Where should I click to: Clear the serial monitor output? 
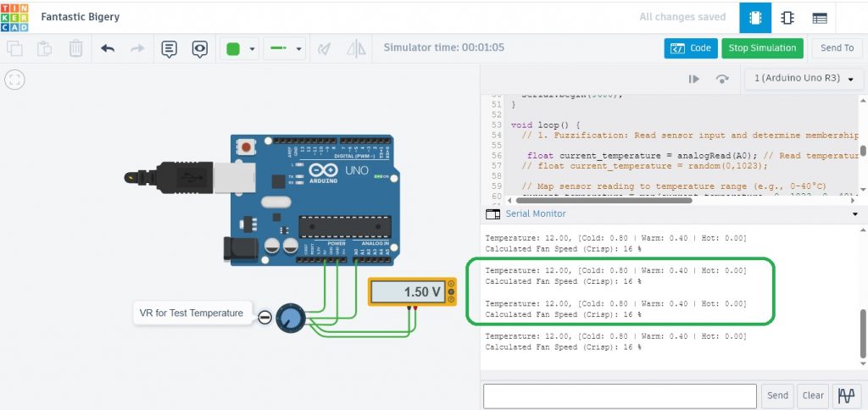[813, 396]
